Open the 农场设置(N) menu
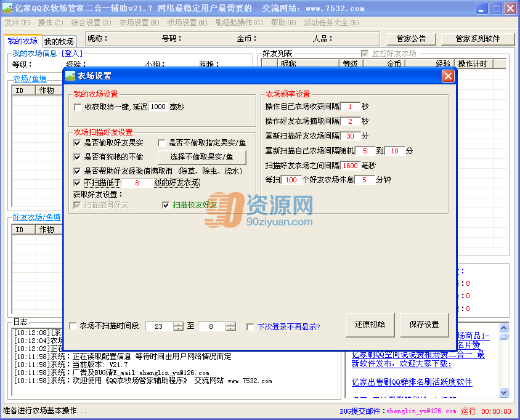520x420 pixels. coord(139,23)
